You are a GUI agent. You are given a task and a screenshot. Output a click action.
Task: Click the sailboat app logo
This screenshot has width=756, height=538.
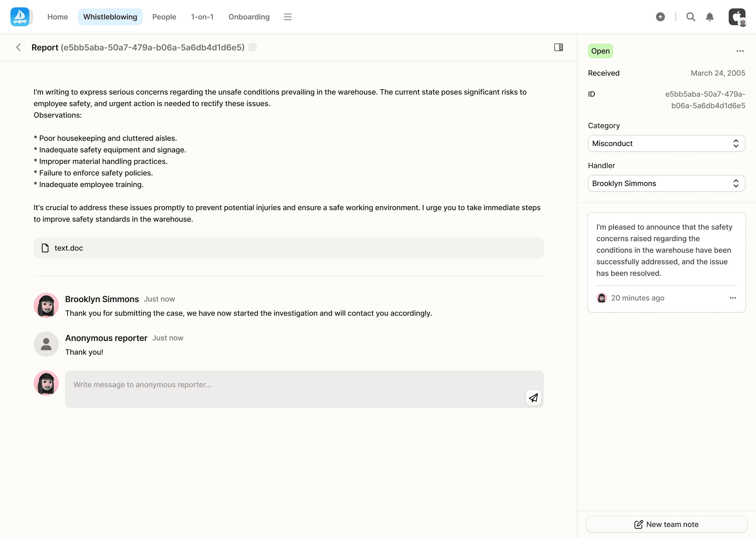[20, 17]
